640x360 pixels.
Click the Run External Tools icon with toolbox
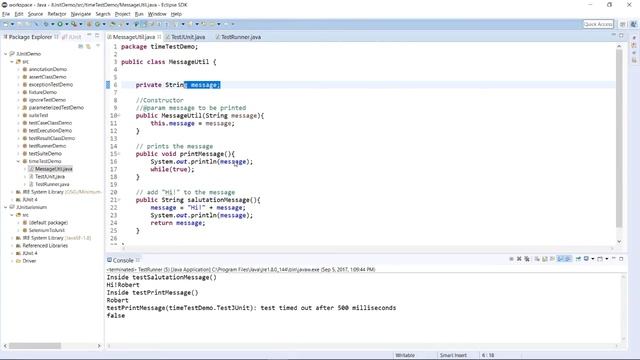point(74,24)
